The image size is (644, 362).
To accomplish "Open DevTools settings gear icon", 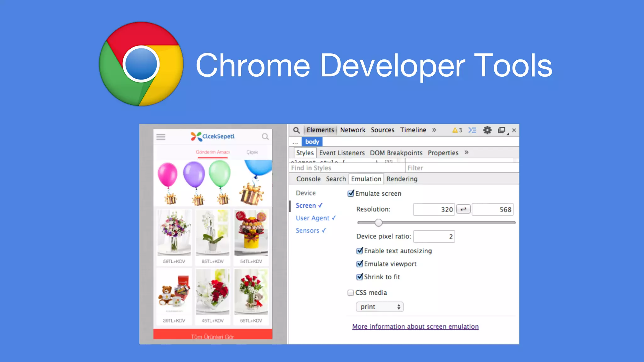I will (x=487, y=130).
